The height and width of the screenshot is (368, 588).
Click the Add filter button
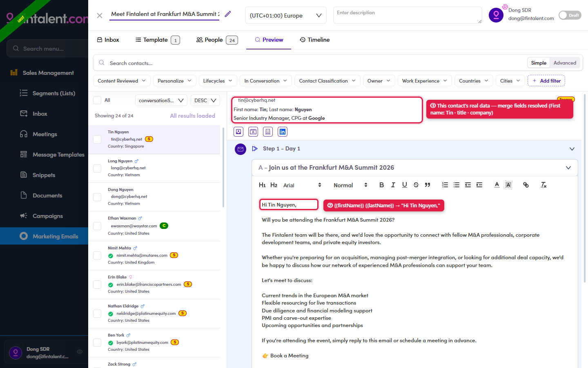[546, 81]
